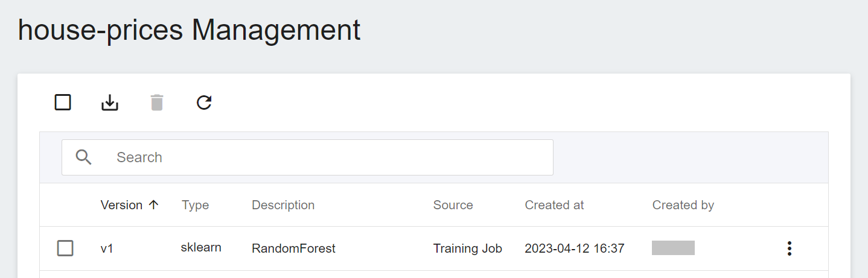Click the ascending sort arrow beside Version

[x=153, y=205]
